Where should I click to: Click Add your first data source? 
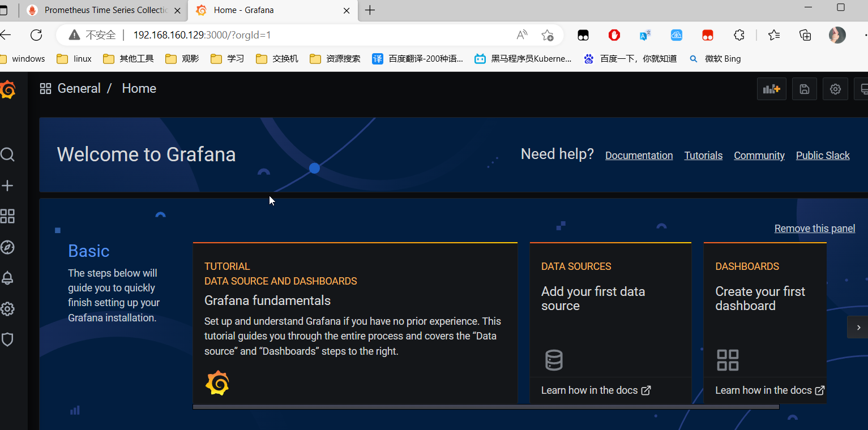coord(593,299)
